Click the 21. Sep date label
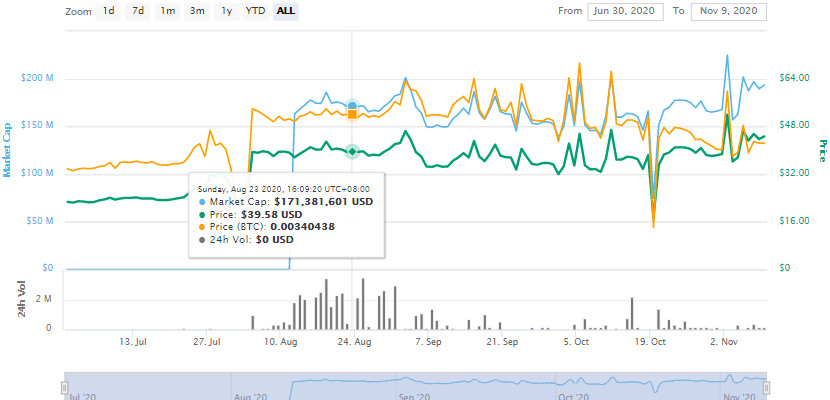Screen dimensions: 830x400 502,342
